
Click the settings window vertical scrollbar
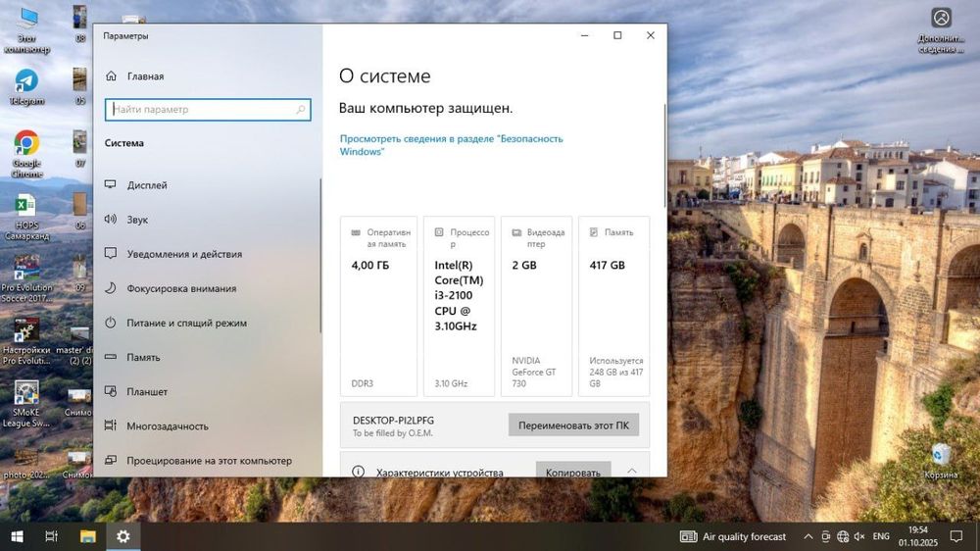(x=664, y=156)
